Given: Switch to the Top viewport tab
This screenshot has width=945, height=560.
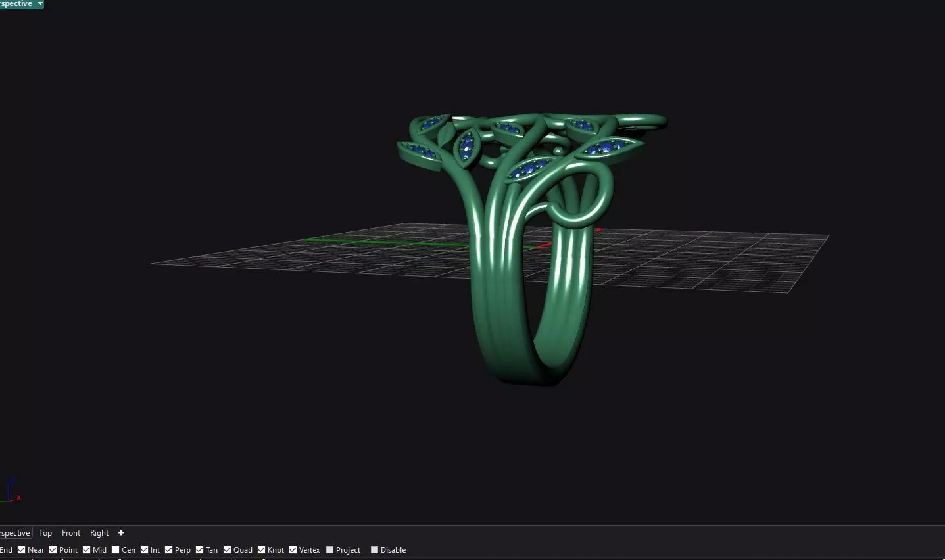Looking at the screenshot, I should coord(45,533).
